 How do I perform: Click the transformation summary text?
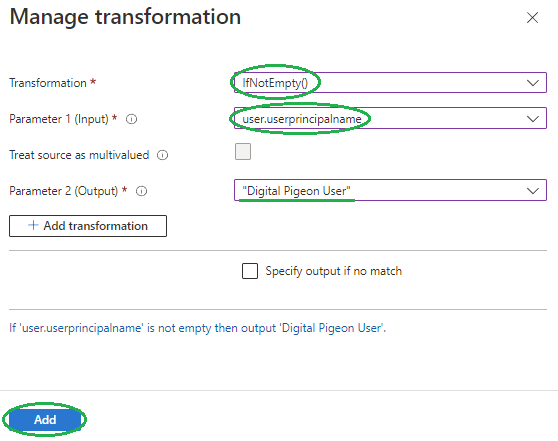click(x=198, y=328)
